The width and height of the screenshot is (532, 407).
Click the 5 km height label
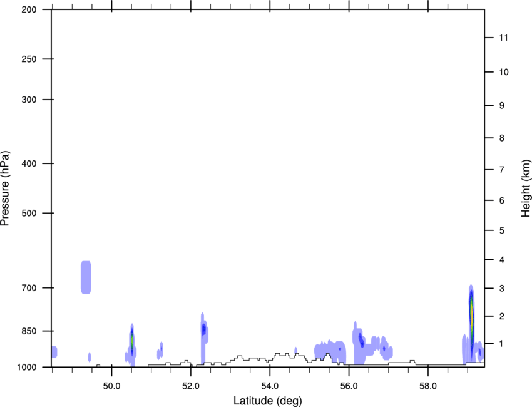(x=501, y=230)
